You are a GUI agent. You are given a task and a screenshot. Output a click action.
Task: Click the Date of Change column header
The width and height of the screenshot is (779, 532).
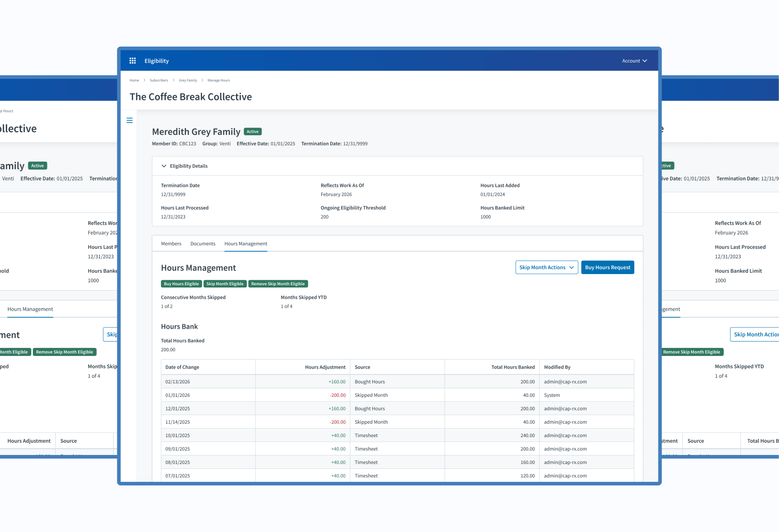[182, 367]
